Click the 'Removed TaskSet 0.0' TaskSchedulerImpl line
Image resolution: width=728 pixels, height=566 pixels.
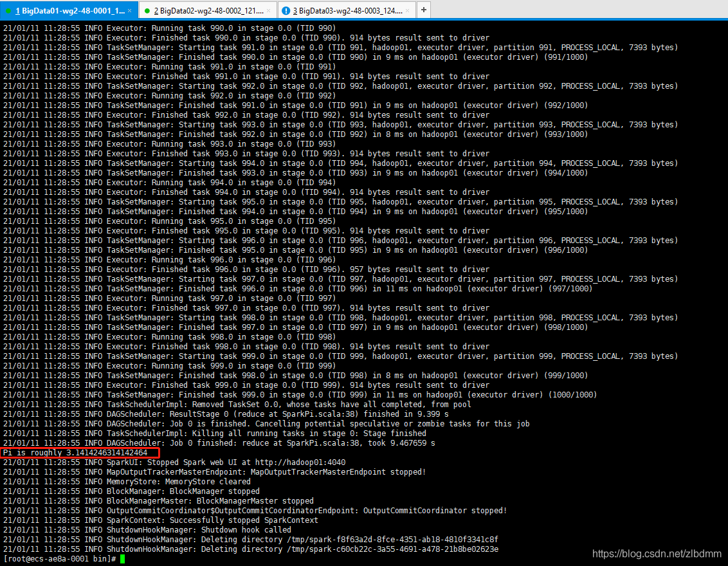237,405
